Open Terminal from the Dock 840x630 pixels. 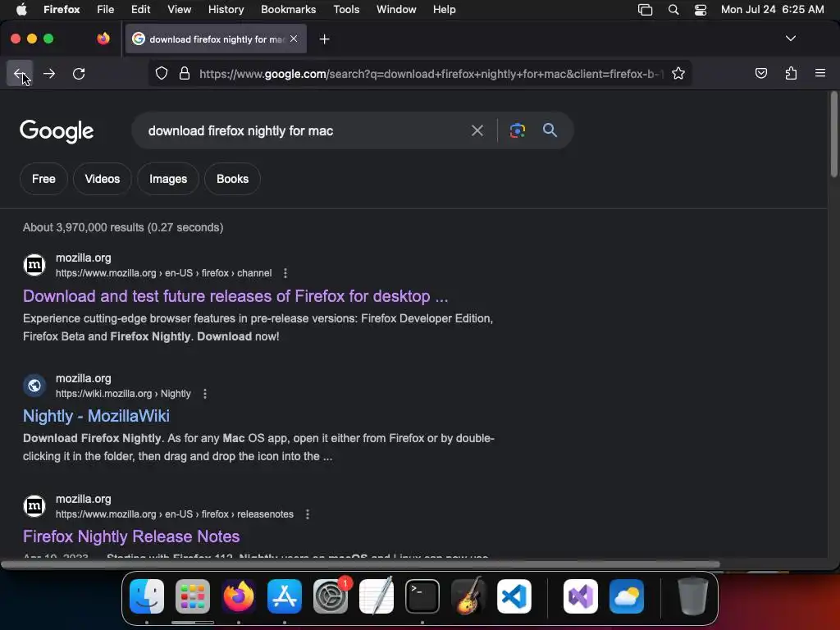tap(422, 596)
